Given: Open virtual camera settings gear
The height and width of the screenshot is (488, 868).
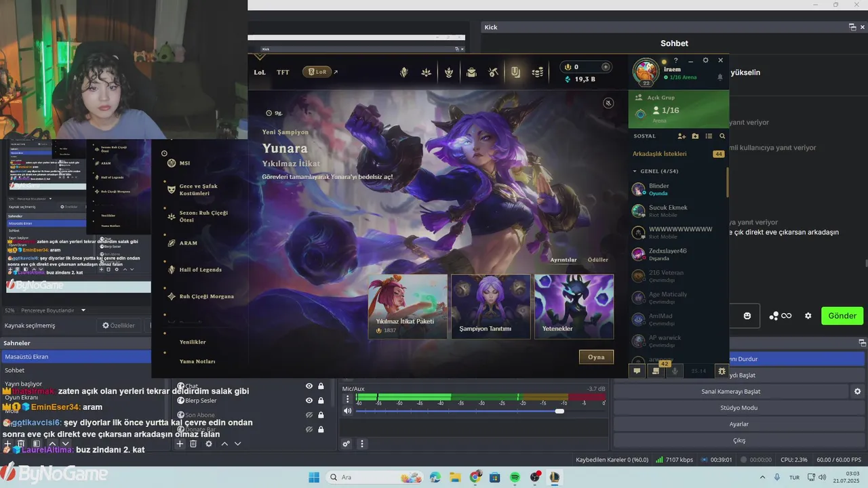Looking at the screenshot, I should [x=857, y=392].
